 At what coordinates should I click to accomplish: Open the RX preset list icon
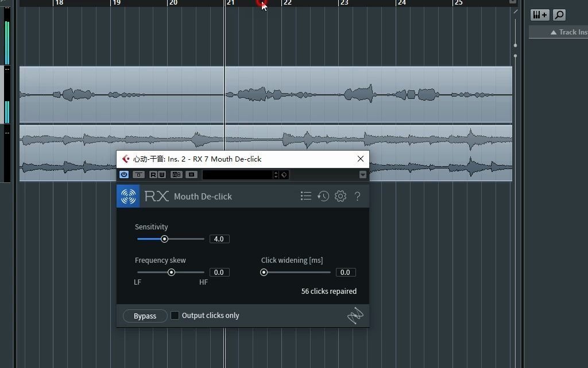click(306, 196)
